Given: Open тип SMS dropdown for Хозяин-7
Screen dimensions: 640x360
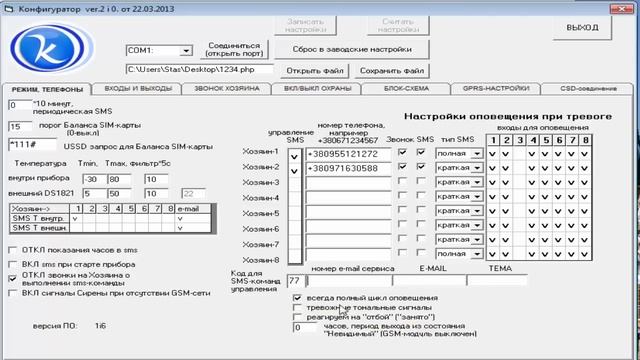Looking at the screenshot, I should coord(476,240).
